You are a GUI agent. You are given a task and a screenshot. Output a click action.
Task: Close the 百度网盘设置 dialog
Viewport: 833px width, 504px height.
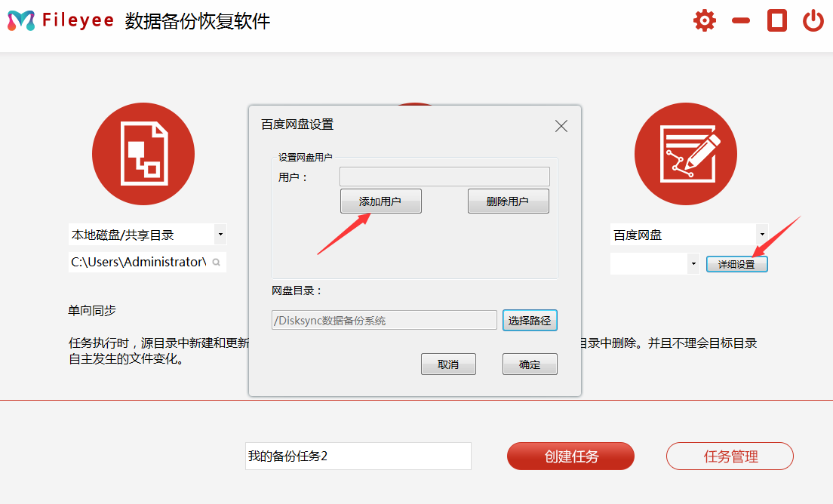point(561,126)
